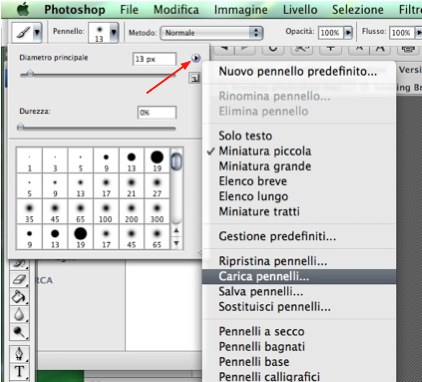Toggle the checked Miniatura piccola option
The height and width of the screenshot is (382, 422).
click(299, 151)
